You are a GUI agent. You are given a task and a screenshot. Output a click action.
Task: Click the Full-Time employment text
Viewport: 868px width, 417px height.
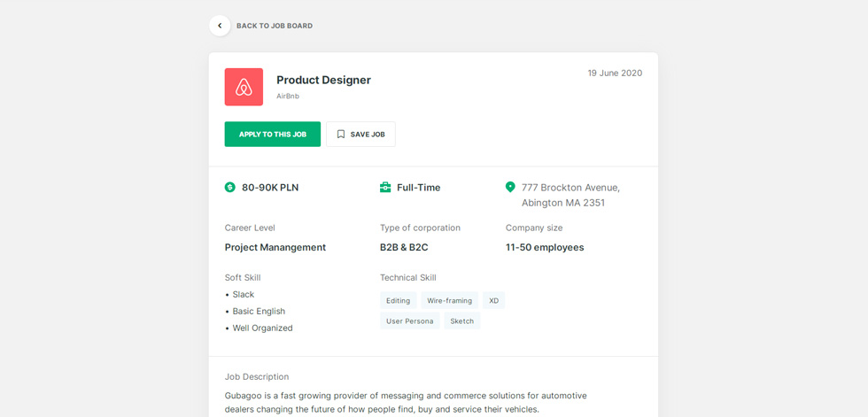click(418, 188)
